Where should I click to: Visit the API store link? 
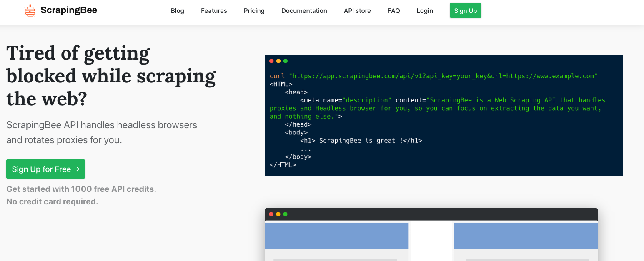point(357,11)
